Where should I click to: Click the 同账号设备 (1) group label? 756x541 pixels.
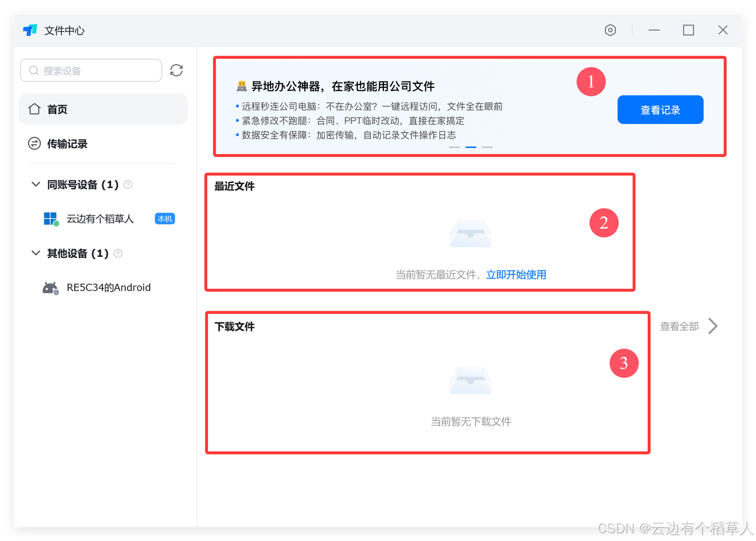click(83, 185)
